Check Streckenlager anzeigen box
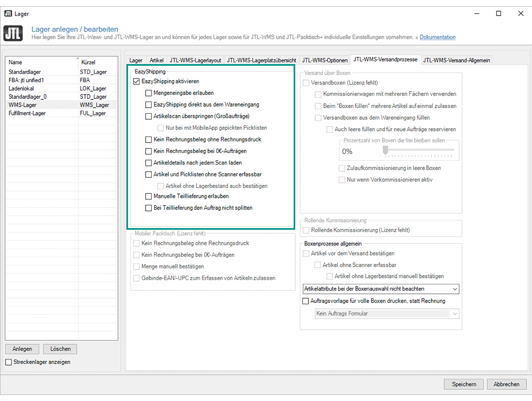532x401 pixels. (8, 362)
